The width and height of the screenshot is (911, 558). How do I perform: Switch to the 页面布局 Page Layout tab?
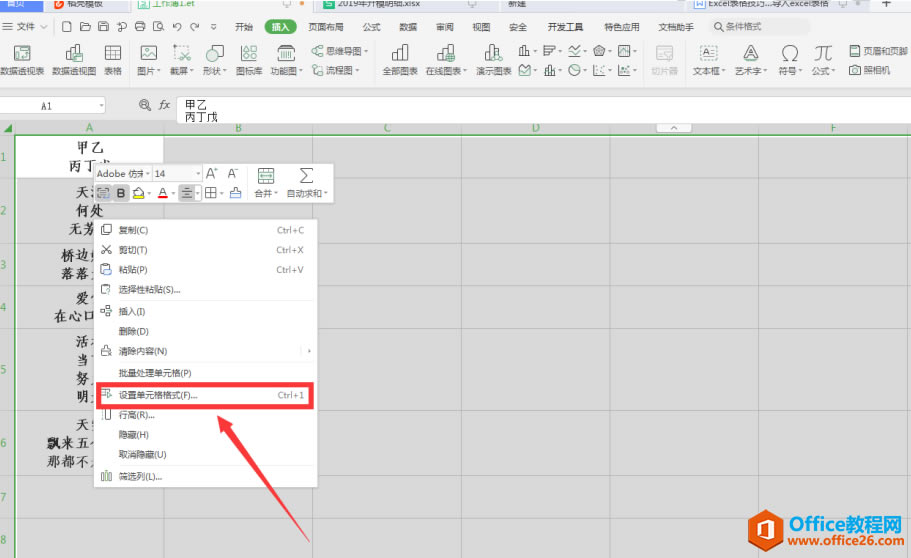(x=326, y=27)
